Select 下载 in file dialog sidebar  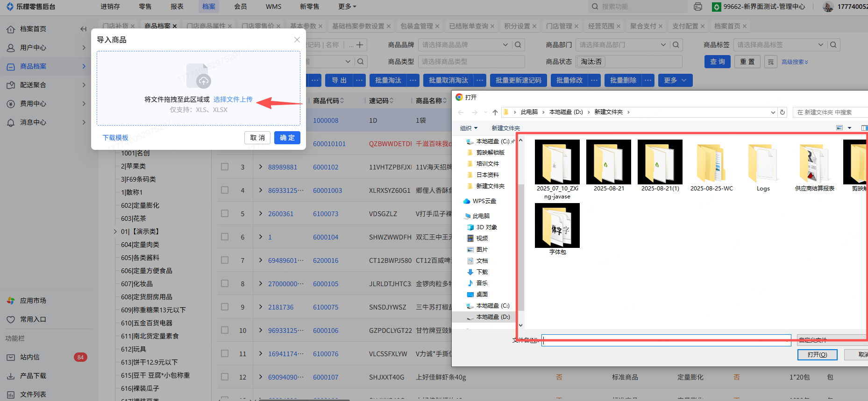point(477,272)
